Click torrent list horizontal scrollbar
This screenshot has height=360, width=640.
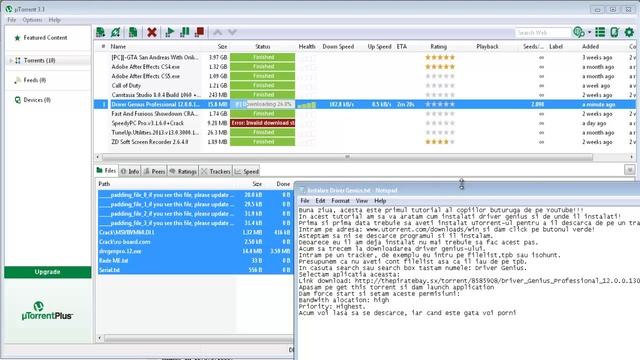(x=347, y=157)
